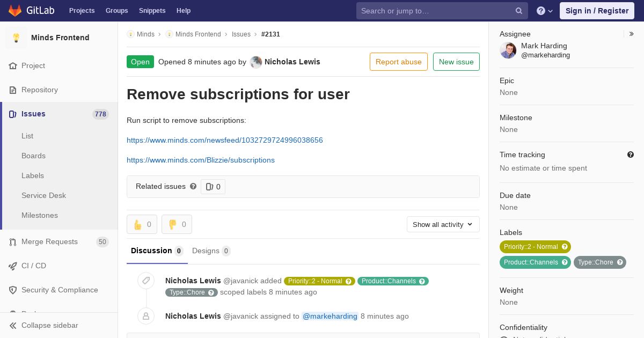Collapse the right issue sidebar
The height and width of the screenshot is (338, 644).
click(632, 34)
